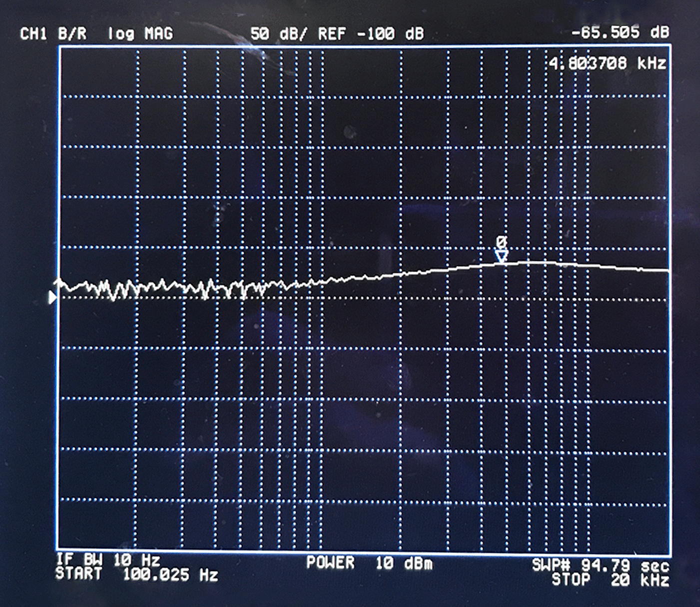
Task: Click the log MAG format label
Action: tap(140, 34)
